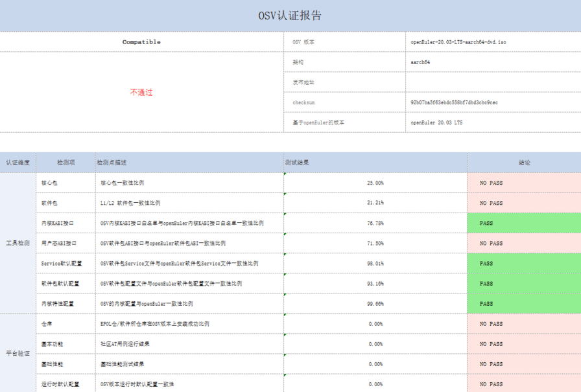Click the red 不通过 result cell

[141, 92]
